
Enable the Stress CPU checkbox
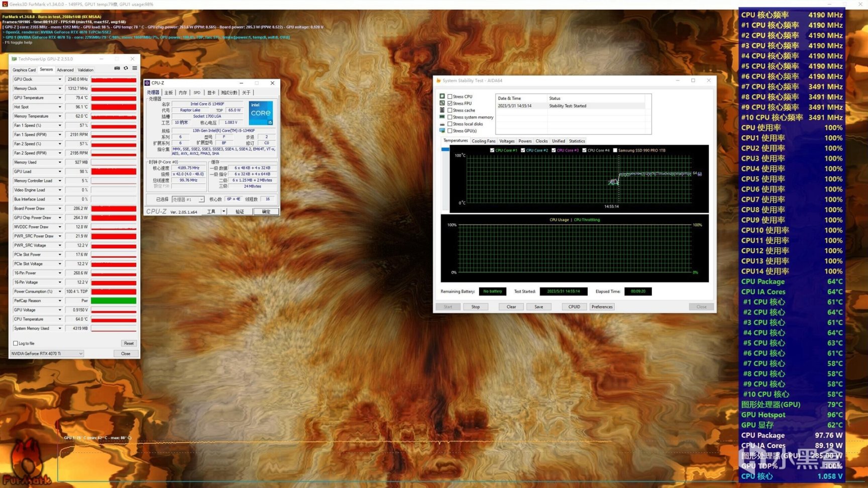450,96
